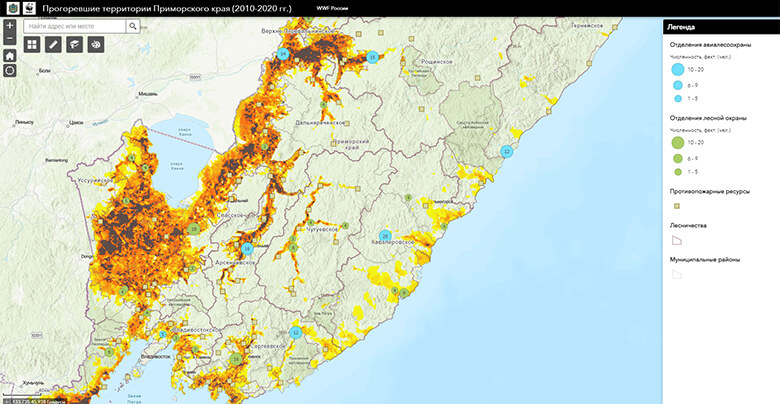The height and width of the screenshot is (404, 780).
Task: Zoom in on the map
Action: [x=10, y=25]
